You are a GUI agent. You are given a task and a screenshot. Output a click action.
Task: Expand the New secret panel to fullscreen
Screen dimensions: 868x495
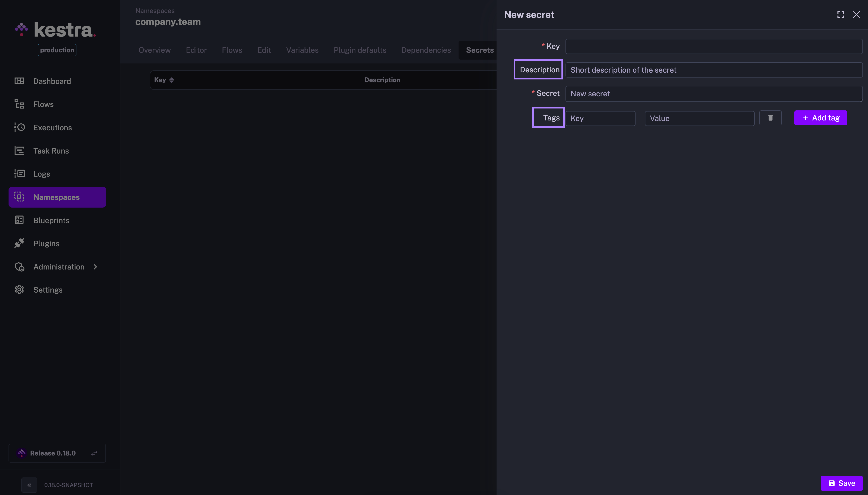pos(840,15)
